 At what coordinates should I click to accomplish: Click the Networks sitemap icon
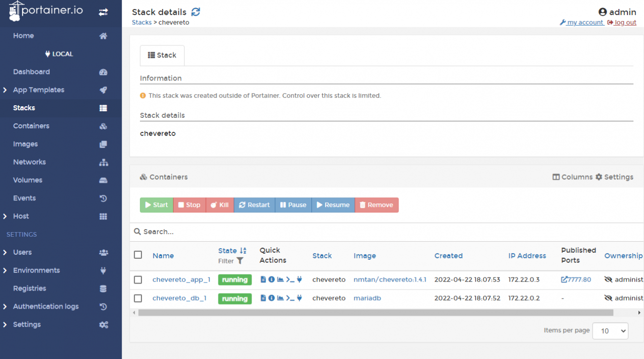(103, 162)
